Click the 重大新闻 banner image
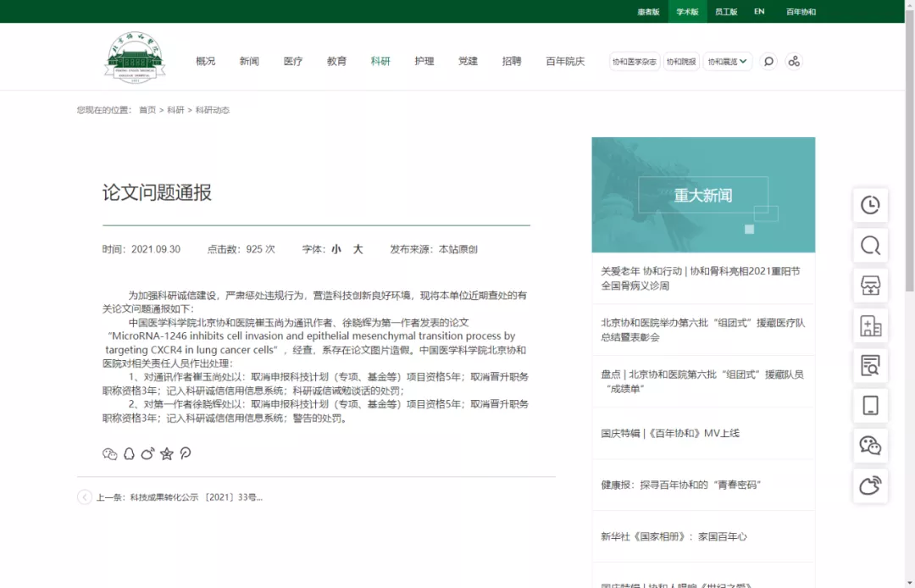Screen dimensions: 915x588 703,195
